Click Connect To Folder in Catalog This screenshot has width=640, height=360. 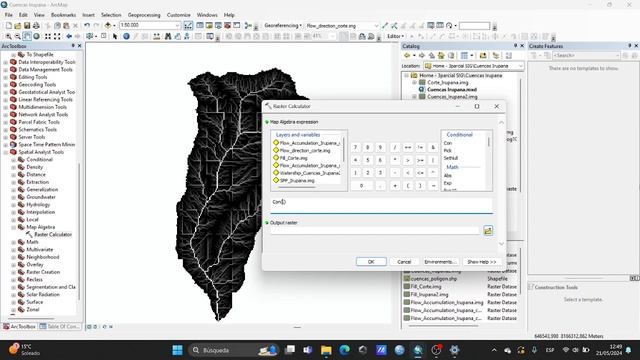[x=483, y=56]
